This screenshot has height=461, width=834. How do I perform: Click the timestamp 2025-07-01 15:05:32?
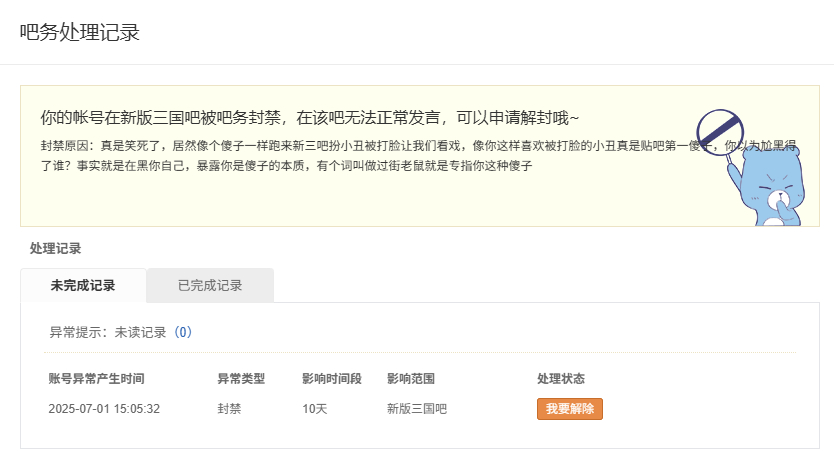pyautogui.click(x=104, y=409)
